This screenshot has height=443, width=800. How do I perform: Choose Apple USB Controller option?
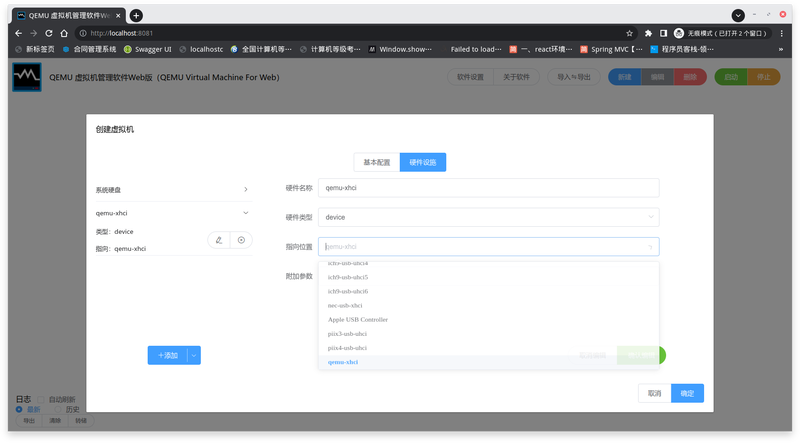[x=488, y=319]
